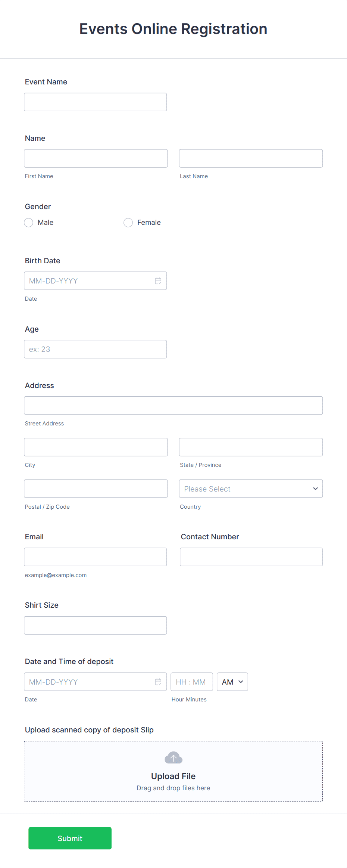Image resolution: width=347 pixels, height=868 pixels.
Task: Click the Age field showing ex: 23
Action: [95, 349]
